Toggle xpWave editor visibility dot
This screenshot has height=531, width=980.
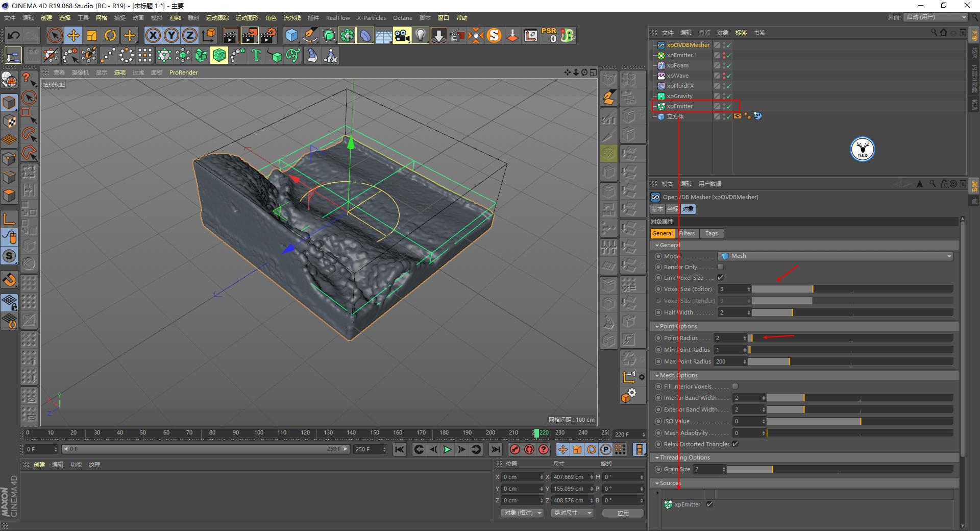pyautogui.click(x=724, y=75)
